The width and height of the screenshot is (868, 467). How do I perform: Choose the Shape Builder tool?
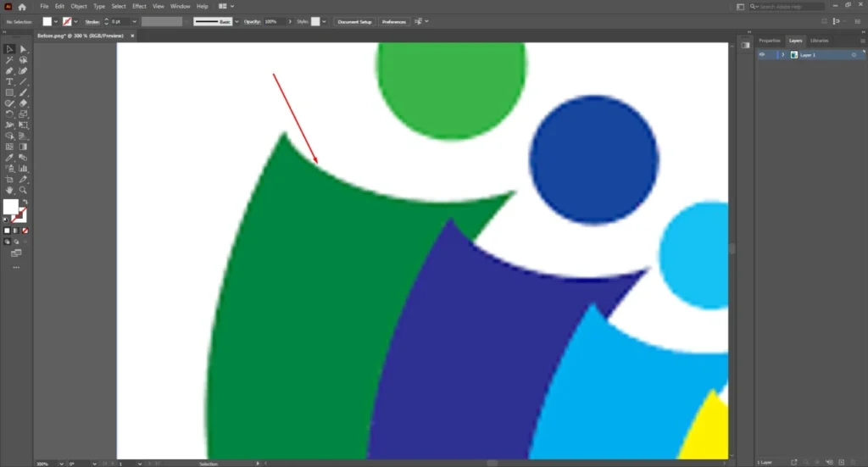coord(9,136)
